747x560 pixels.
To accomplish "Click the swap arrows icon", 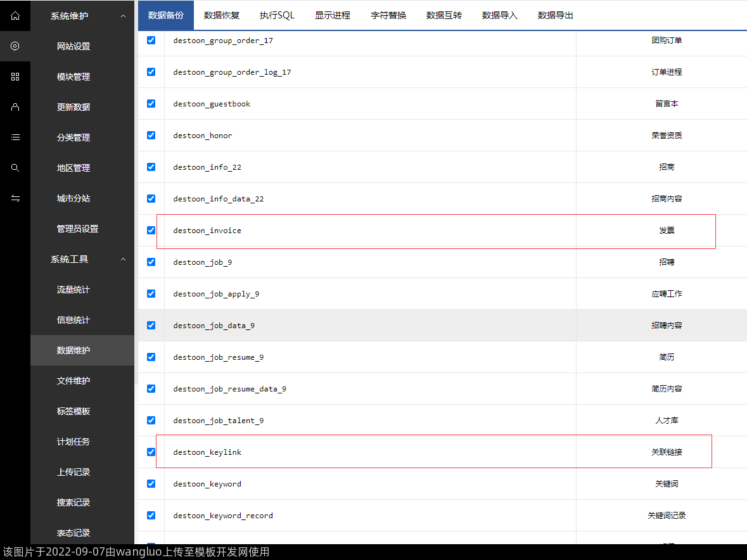I will [x=15, y=198].
